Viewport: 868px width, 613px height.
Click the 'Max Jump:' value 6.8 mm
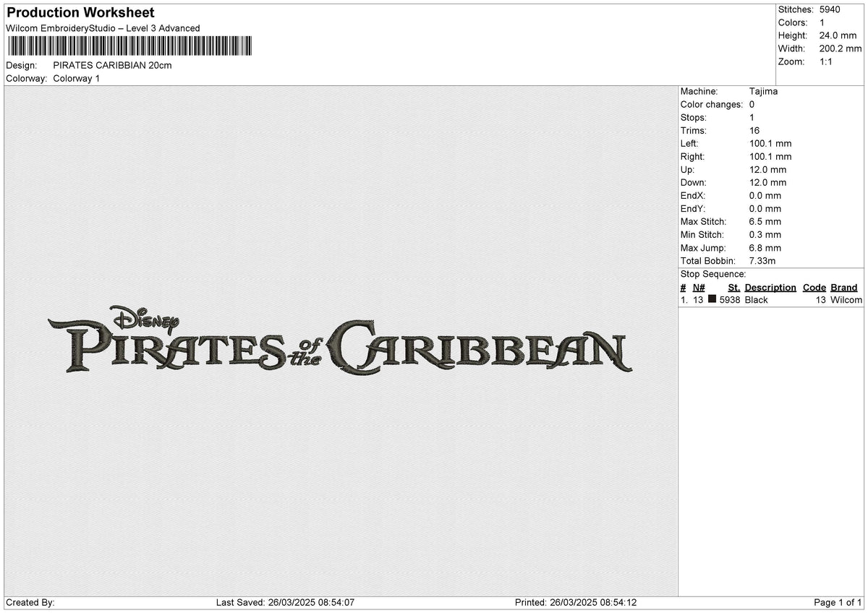[x=765, y=247]
